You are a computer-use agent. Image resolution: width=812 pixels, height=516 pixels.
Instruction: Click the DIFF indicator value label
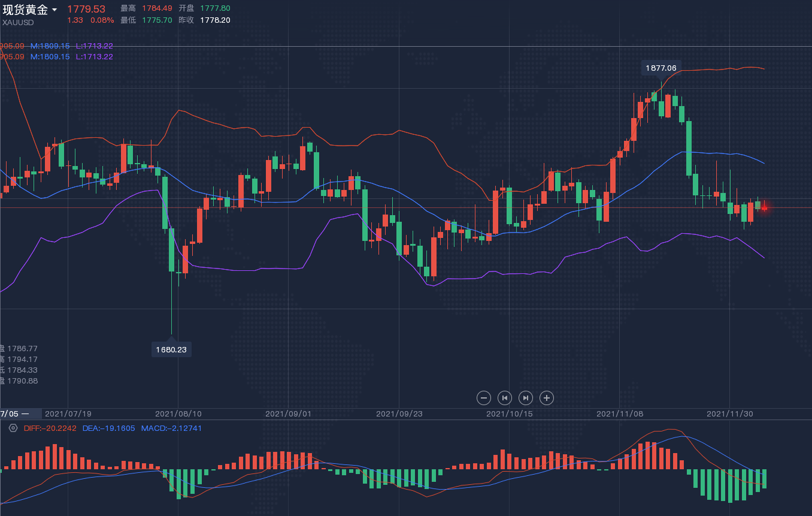[x=50, y=428]
